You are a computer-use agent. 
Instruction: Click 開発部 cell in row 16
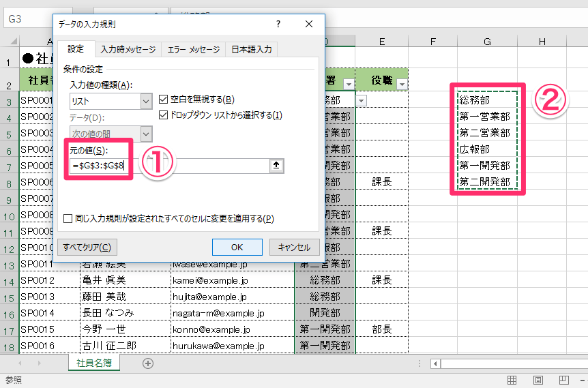click(x=325, y=313)
